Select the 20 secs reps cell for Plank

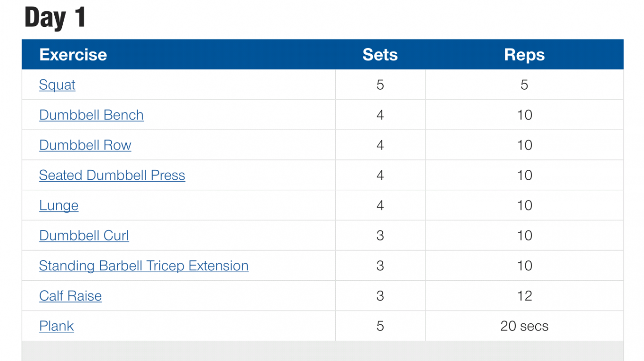coord(524,326)
